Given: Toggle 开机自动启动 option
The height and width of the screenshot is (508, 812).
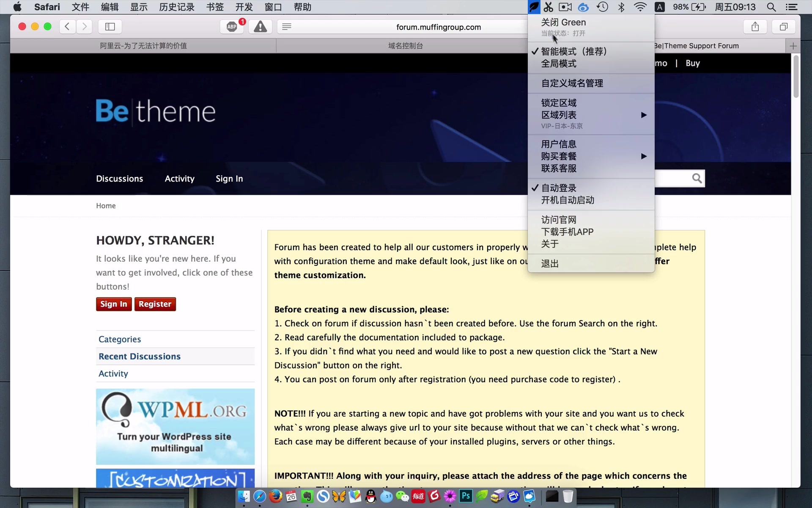Looking at the screenshot, I should [x=591, y=200].
